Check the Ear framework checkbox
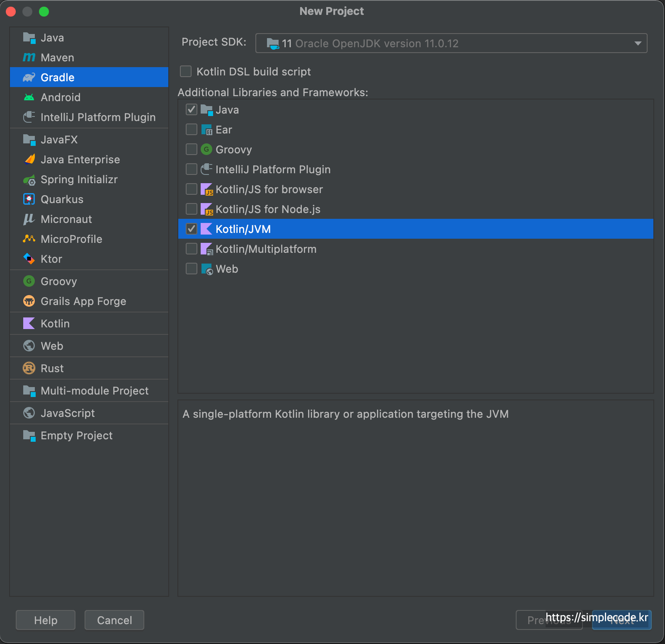Viewport: 665px width, 644px height. pos(192,130)
